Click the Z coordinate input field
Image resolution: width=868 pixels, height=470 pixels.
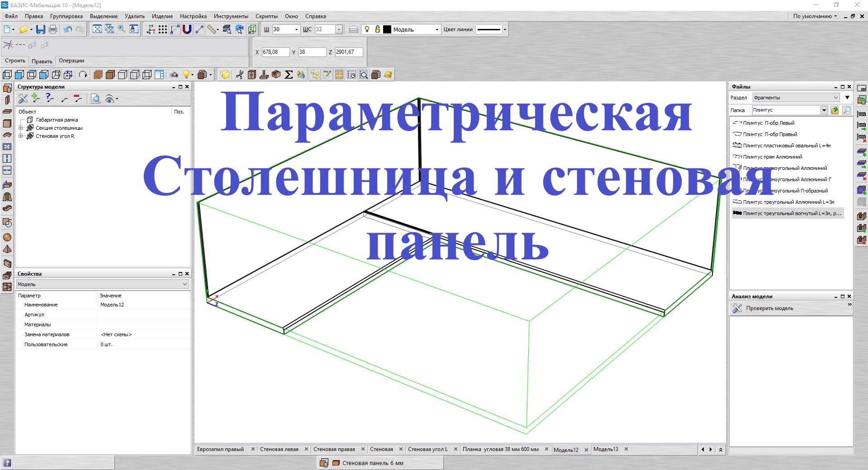pos(349,52)
